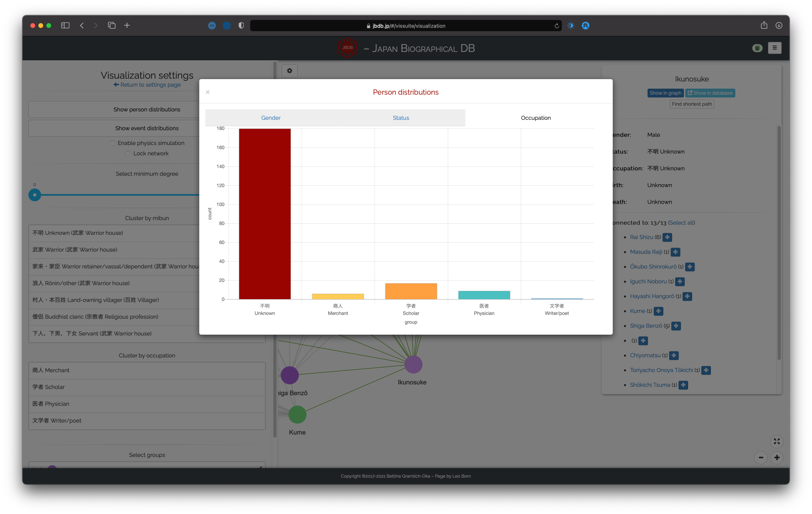Click the privacy shield icon

(x=241, y=26)
